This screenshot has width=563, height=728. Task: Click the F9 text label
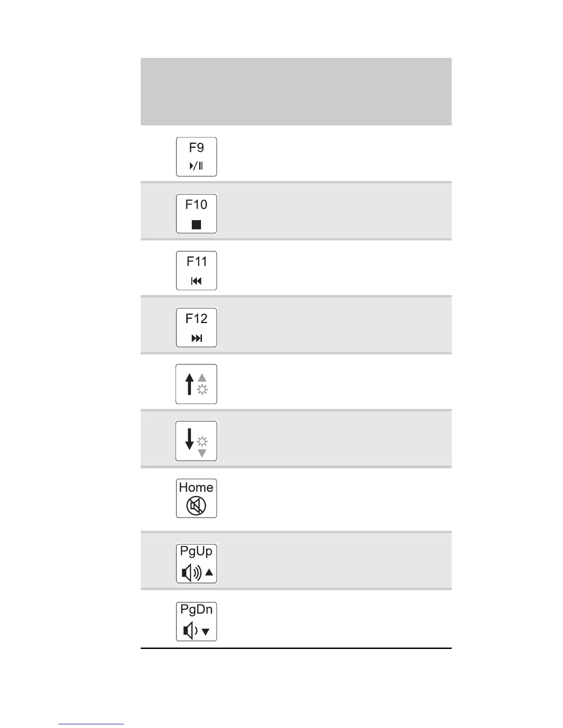[196, 148]
